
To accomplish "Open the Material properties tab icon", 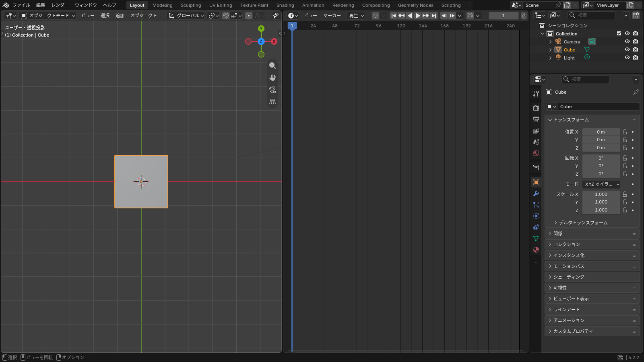I will point(536,250).
